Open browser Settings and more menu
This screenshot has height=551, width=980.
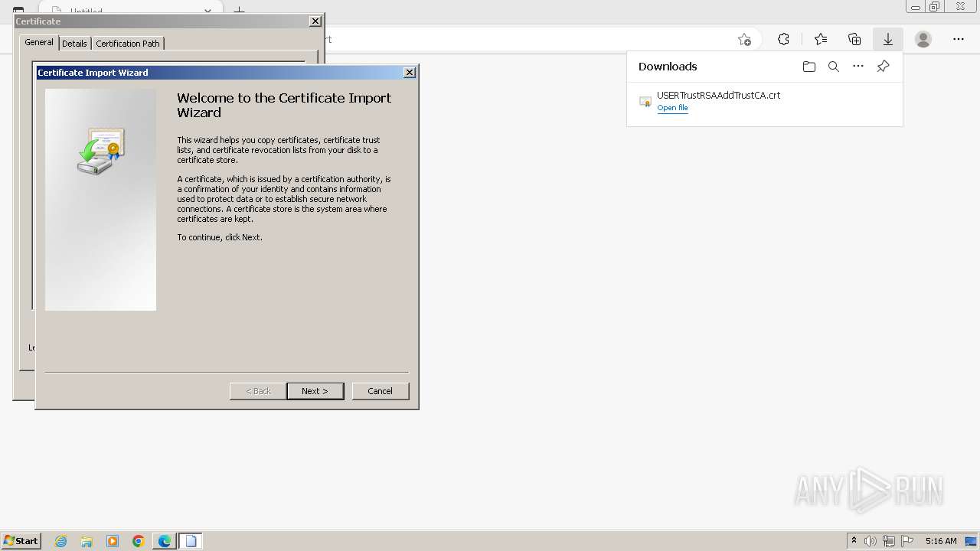point(959,39)
